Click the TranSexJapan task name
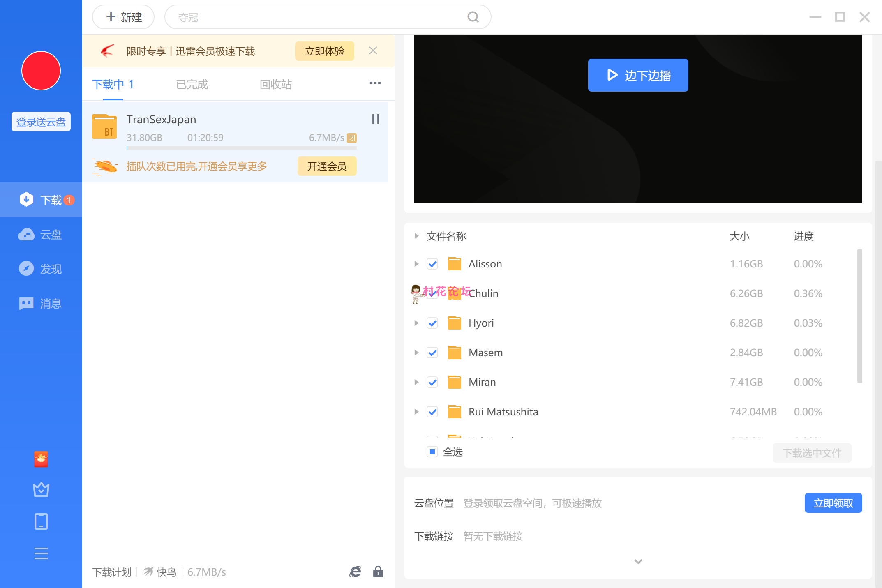Viewport: 882px width, 588px height. coord(161,119)
